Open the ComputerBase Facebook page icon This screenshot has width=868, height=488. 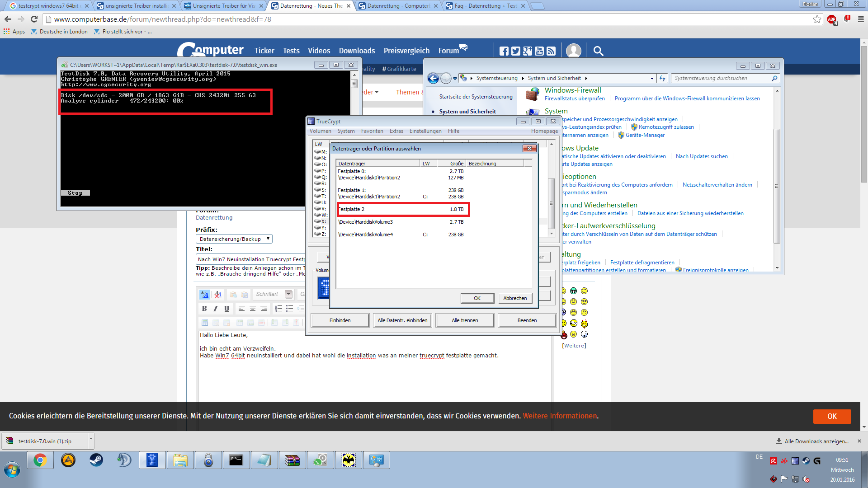tap(504, 51)
